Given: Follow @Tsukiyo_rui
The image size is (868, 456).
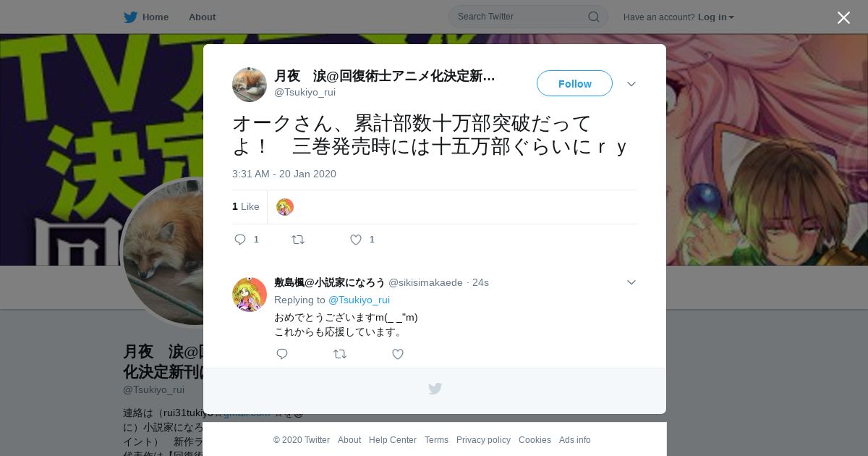Looking at the screenshot, I should click(574, 83).
